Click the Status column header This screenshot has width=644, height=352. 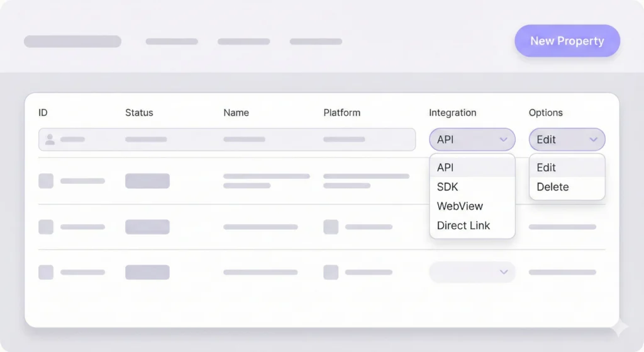click(x=139, y=113)
